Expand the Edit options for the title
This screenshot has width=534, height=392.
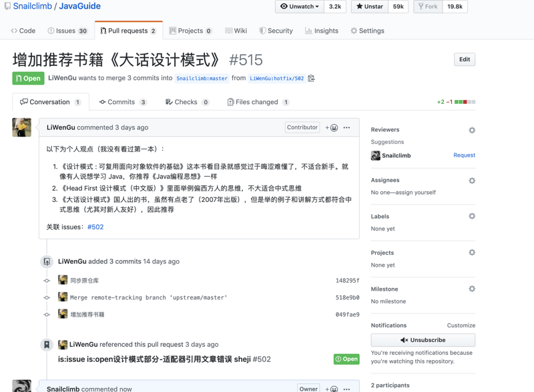pyautogui.click(x=464, y=59)
